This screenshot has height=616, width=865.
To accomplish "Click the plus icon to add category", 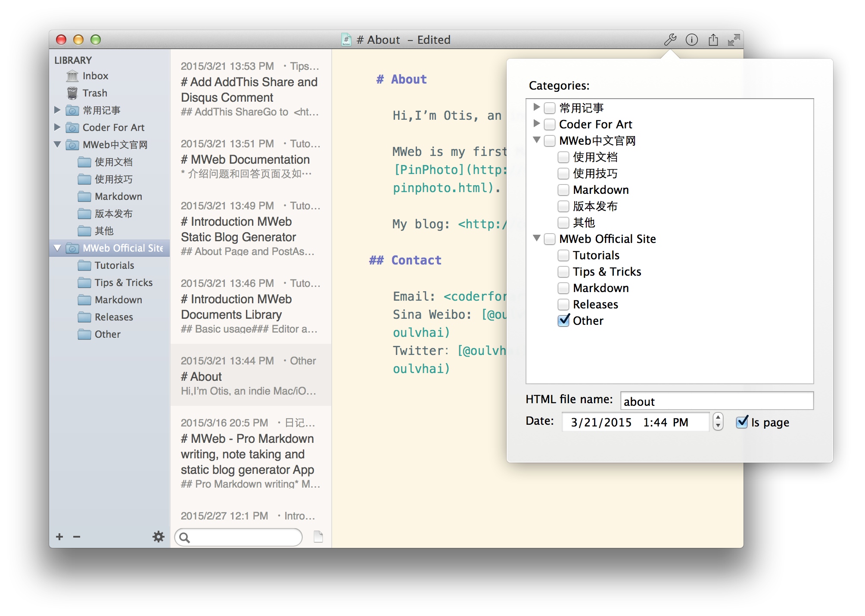I will 59,536.
